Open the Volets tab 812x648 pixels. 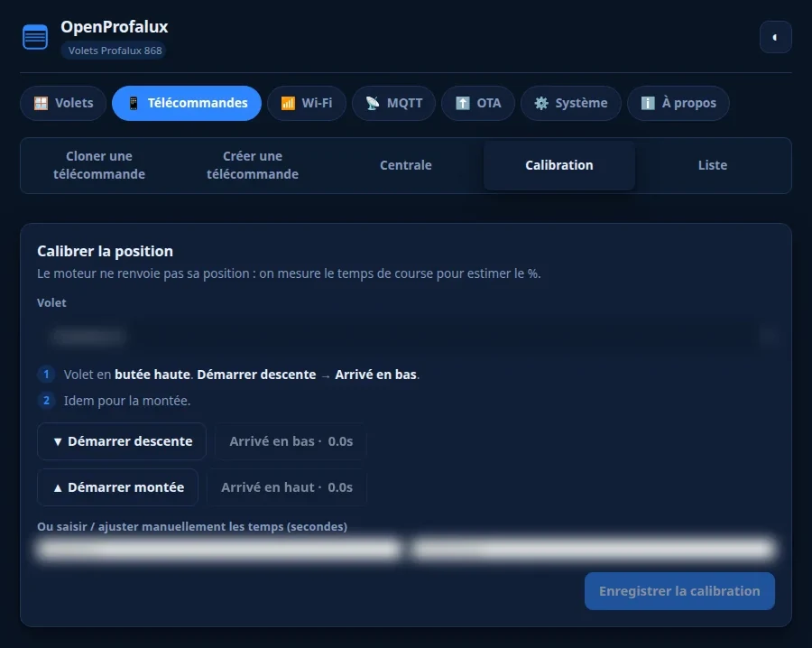[x=63, y=103]
